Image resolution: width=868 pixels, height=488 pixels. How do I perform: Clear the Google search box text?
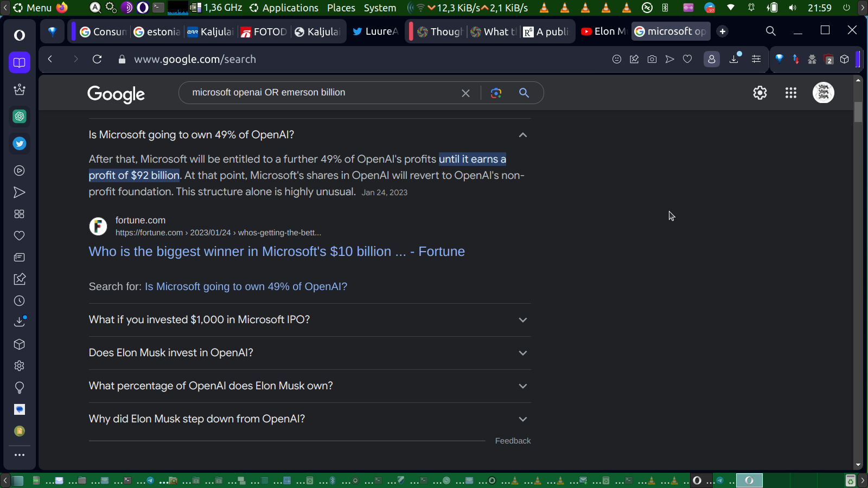[465, 93]
